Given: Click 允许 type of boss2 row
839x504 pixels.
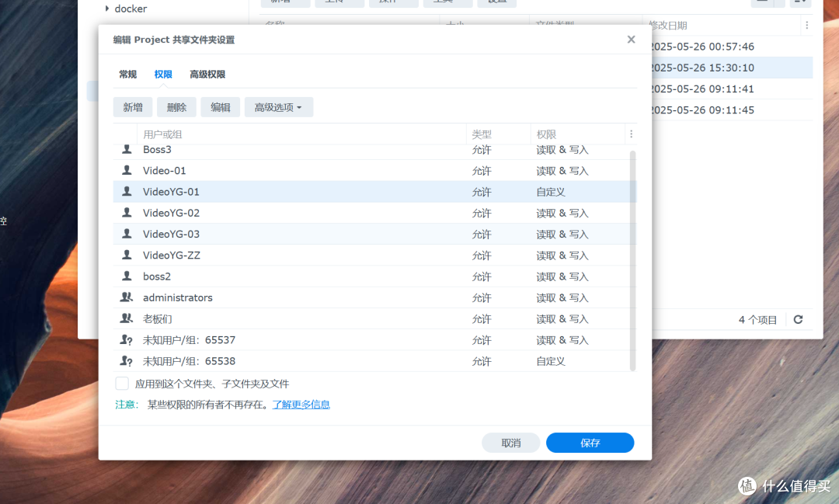Looking at the screenshot, I should click(482, 276).
